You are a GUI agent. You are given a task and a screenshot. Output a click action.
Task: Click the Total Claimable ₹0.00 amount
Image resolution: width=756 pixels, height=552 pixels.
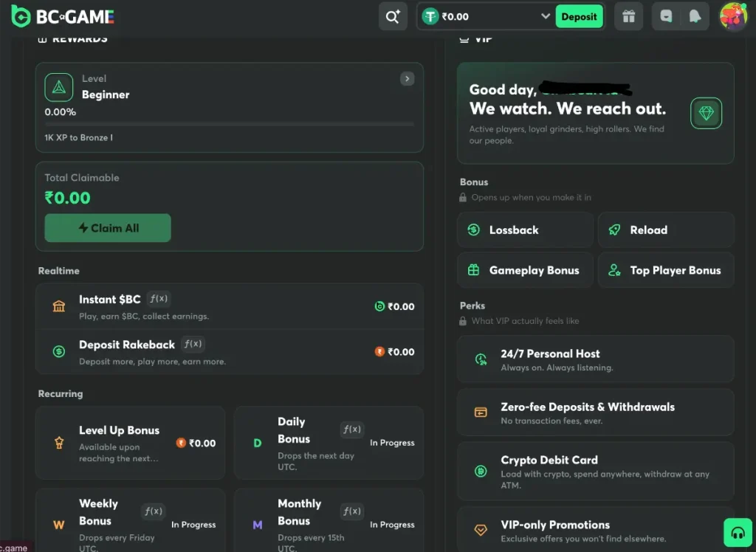click(x=67, y=198)
